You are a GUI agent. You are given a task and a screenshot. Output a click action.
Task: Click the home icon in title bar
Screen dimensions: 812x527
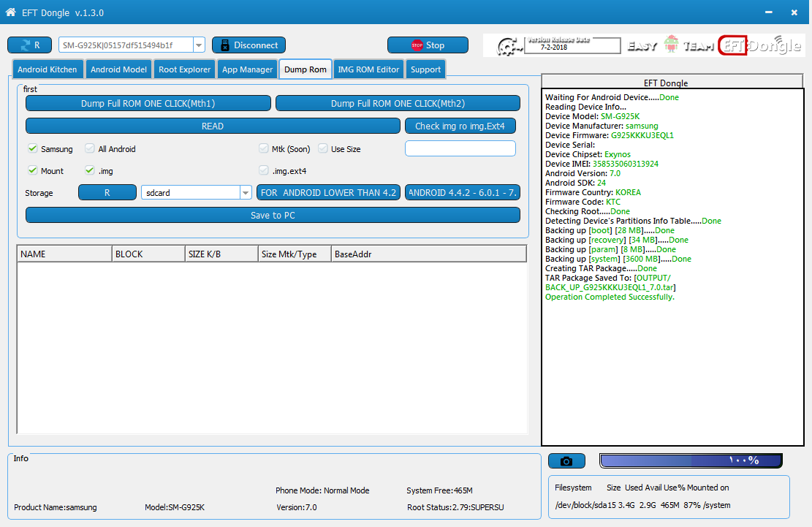[x=10, y=12]
